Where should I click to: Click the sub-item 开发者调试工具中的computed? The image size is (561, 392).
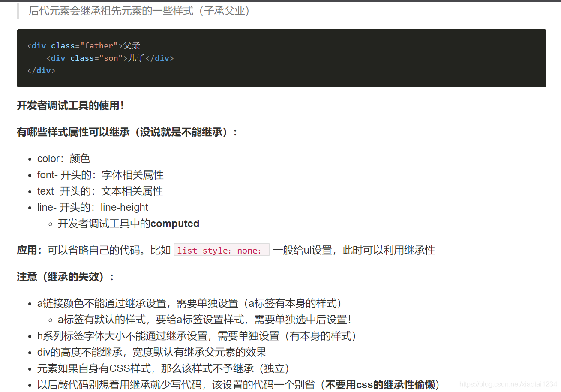[x=129, y=224]
